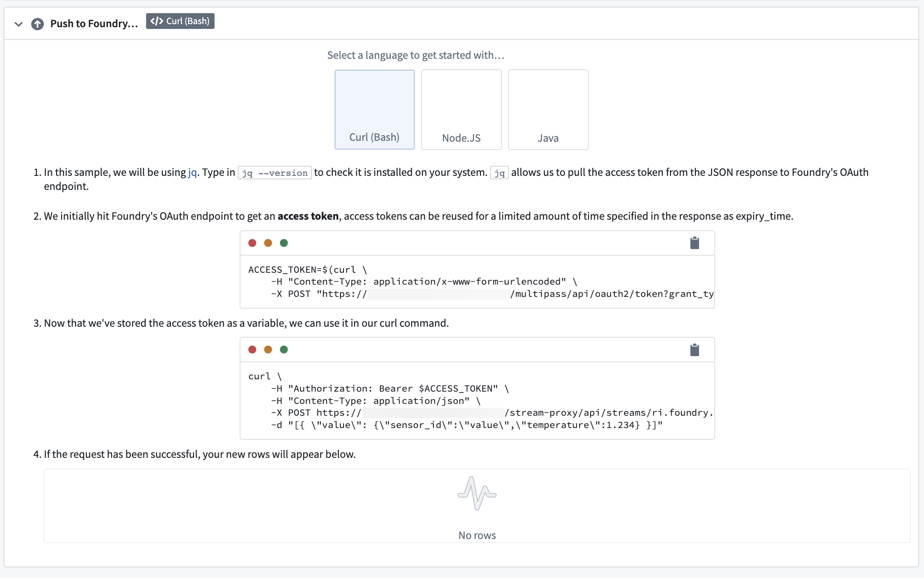Click the pulse waveform icon above No rows
Image resolution: width=924 pixels, height=578 pixels.
tap(477, 493)
